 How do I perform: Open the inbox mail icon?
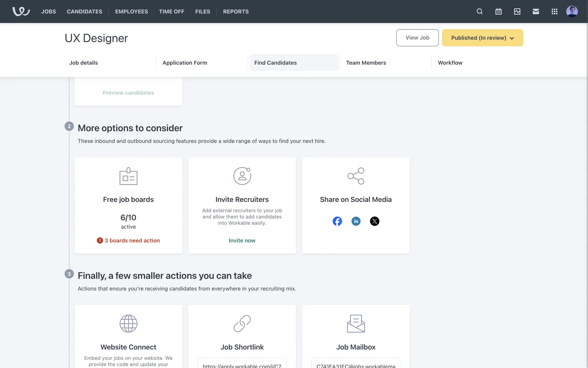coord(536,11)
